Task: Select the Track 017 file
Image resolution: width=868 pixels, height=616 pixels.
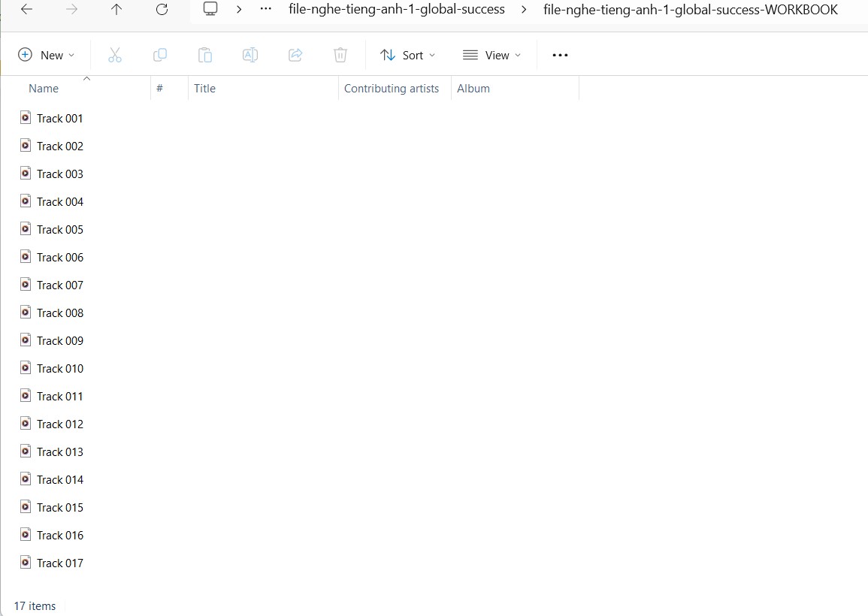Action: (60, 563)
